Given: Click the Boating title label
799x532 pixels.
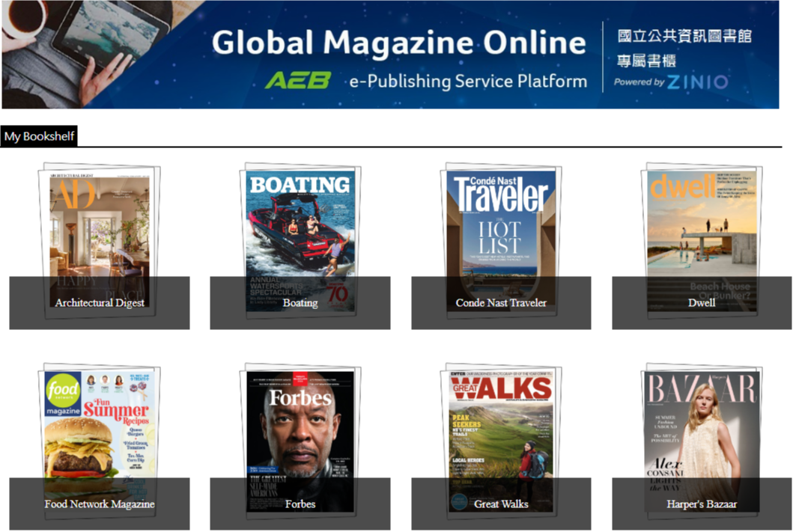Looking at the screenshot, I should (300, 303).
